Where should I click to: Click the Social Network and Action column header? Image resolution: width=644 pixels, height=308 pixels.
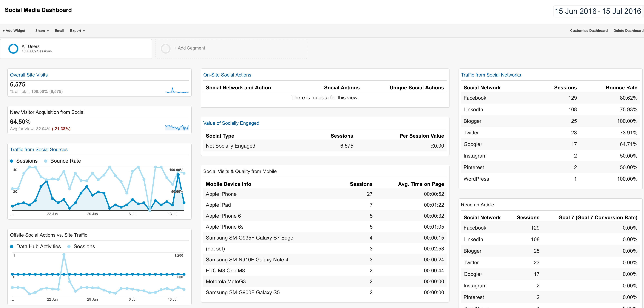click(x=238, y=88)
